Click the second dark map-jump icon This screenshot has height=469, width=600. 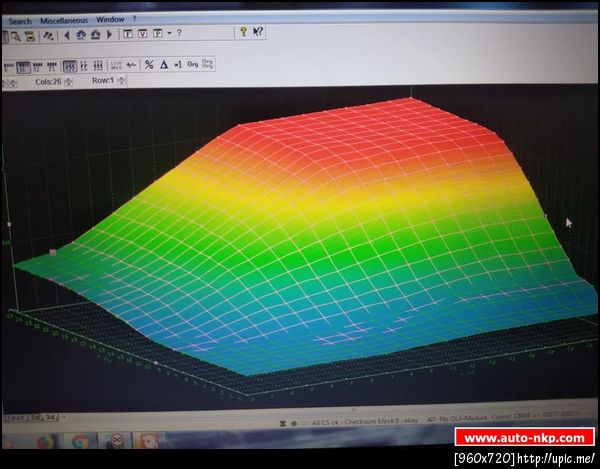point(95,35)
